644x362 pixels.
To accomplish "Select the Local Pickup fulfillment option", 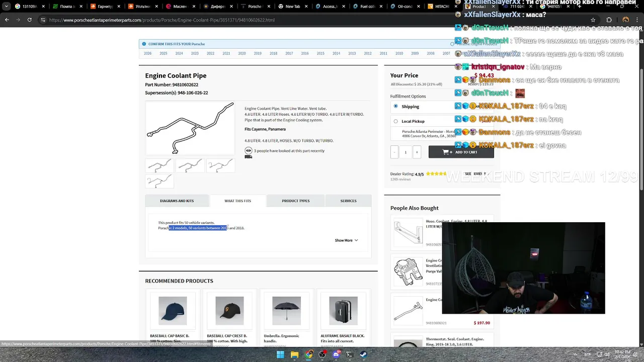I will [x=395, y=121].
